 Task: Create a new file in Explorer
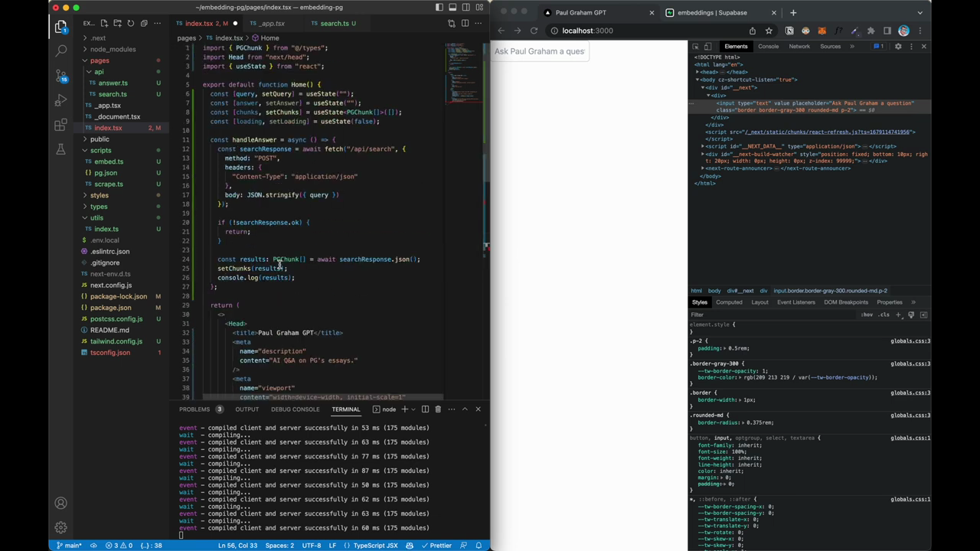(104, 23)
